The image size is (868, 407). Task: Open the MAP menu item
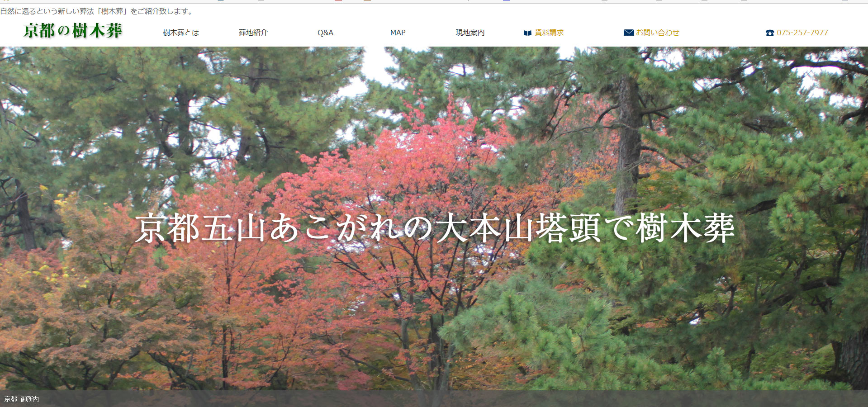(x=398, y=33)
